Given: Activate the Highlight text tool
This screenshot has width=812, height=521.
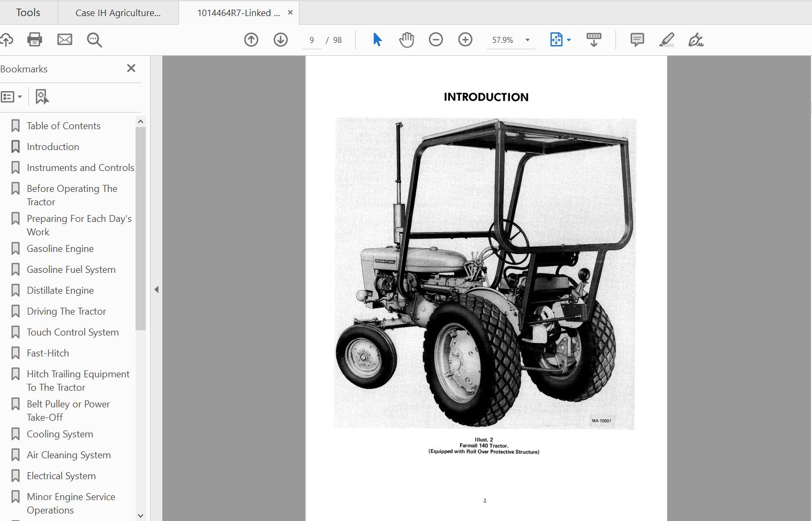Looking at the screenshot, I should click(x=666, y=39).
